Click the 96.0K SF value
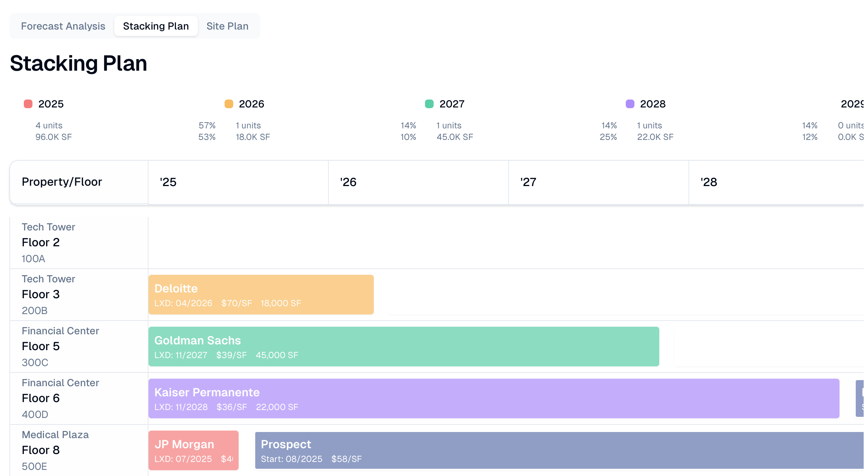Image resolution: width=868 pixels, height=476 pixels. [54, 137]
